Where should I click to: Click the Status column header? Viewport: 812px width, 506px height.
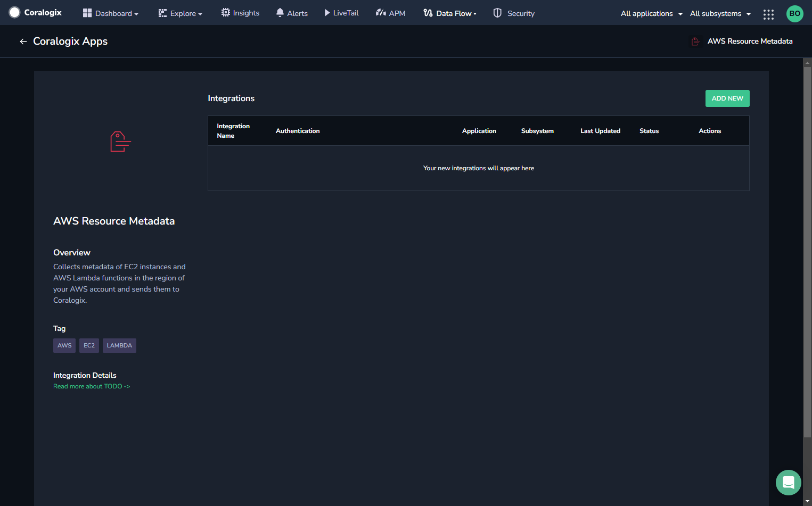click(x=649, y=131)
